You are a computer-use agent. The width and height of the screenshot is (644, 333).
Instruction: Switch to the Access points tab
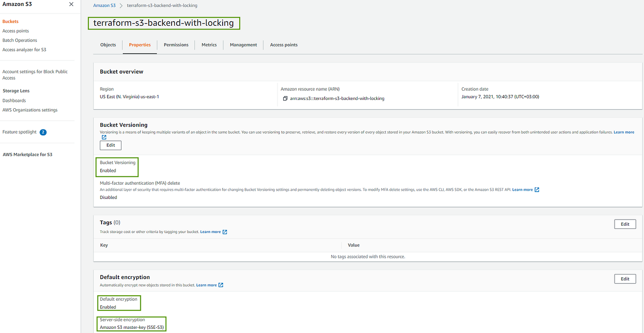pyautogui.click(x=284, y=45)
